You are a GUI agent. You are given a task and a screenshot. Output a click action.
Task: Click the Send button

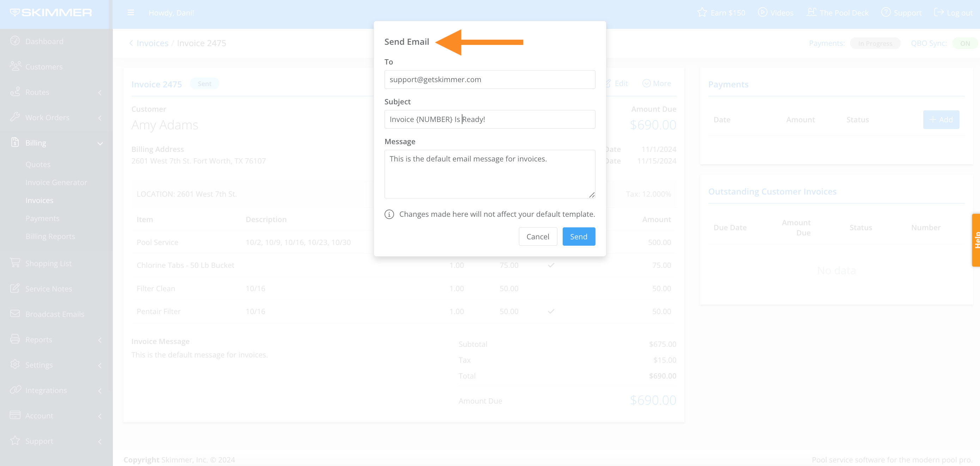(x=579, y=237)
